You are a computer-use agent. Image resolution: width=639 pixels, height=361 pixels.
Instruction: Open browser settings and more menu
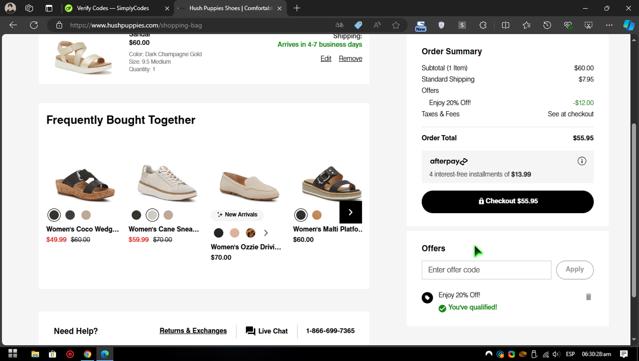(609, 25)
